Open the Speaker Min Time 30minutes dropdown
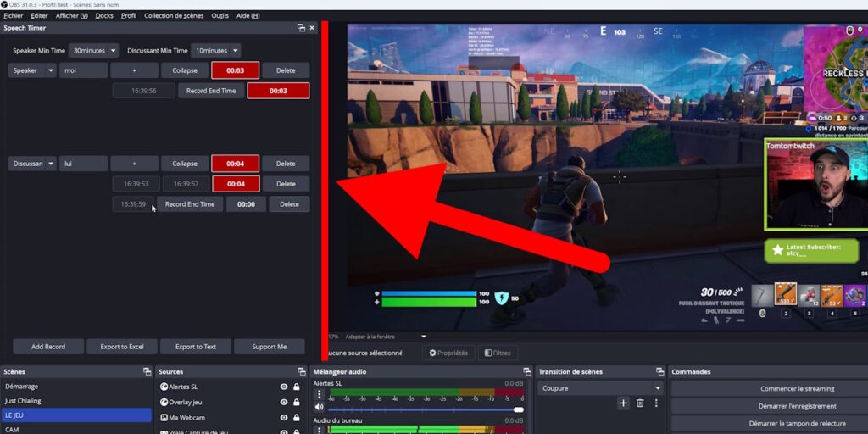Screen dimensions: 868x434 click(x=93, y=51)
